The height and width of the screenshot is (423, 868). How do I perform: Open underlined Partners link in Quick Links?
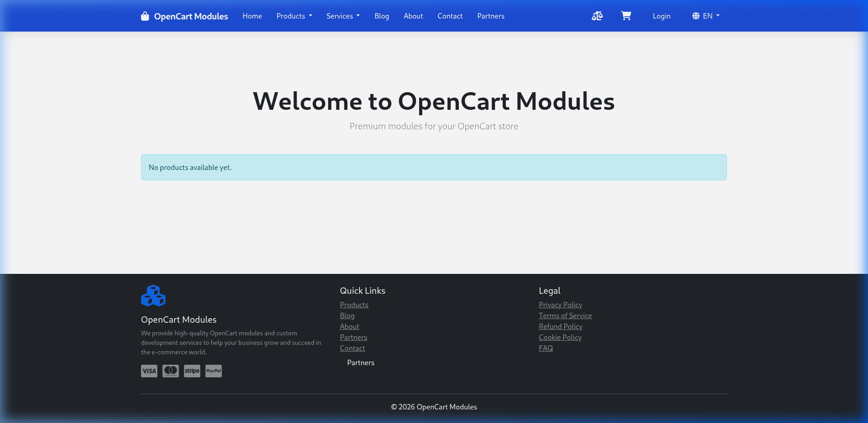point(354,338)
